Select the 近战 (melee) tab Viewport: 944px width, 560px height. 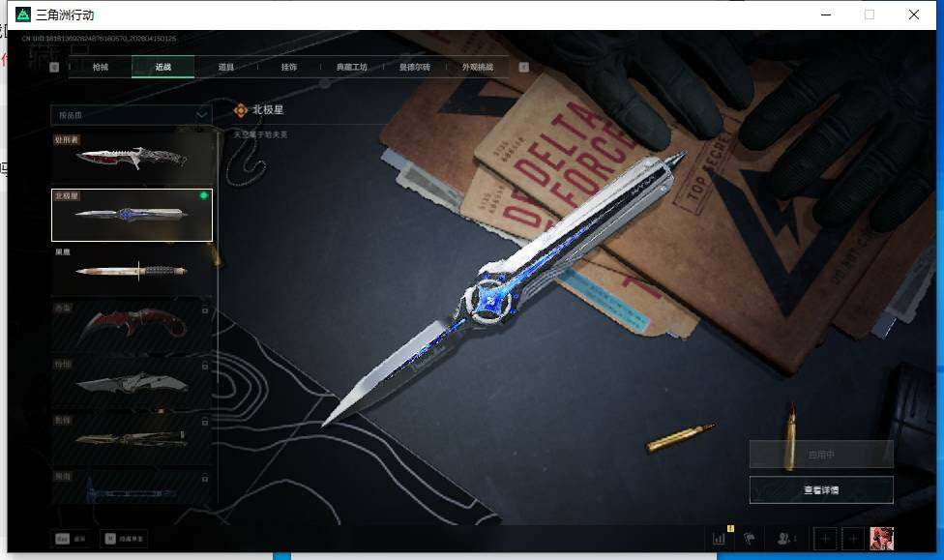[163, 67]
